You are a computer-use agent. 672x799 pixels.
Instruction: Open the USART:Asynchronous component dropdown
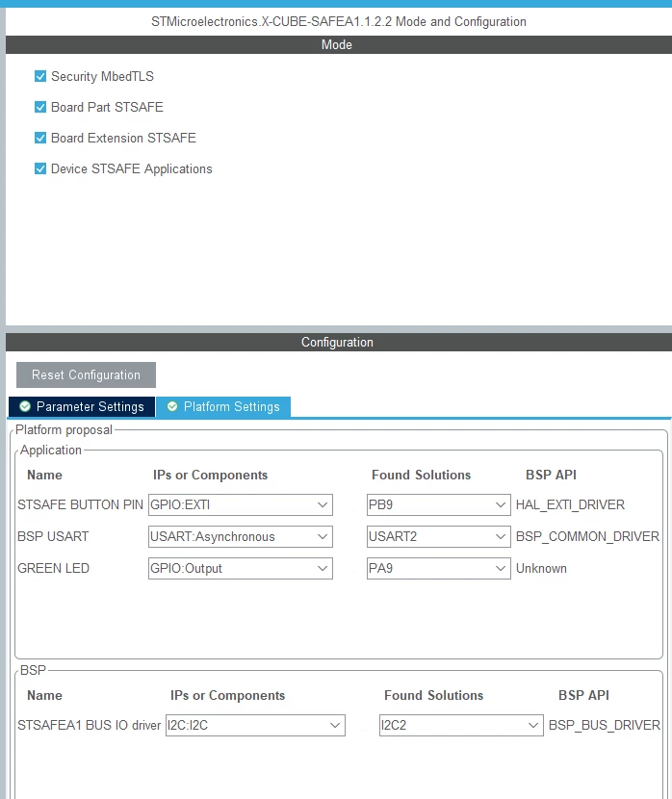pyautogui.click(x=241, y=536)
